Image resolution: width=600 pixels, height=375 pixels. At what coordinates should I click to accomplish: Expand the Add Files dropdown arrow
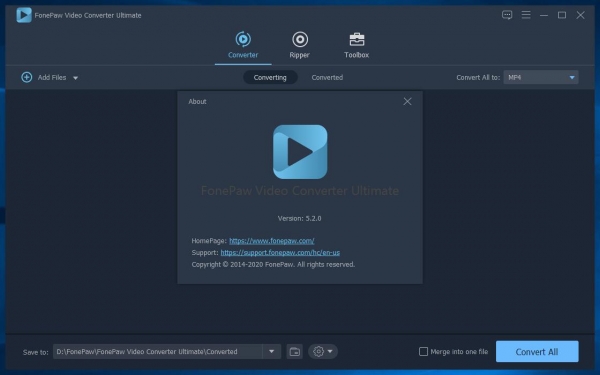click(x=75, y=78)
